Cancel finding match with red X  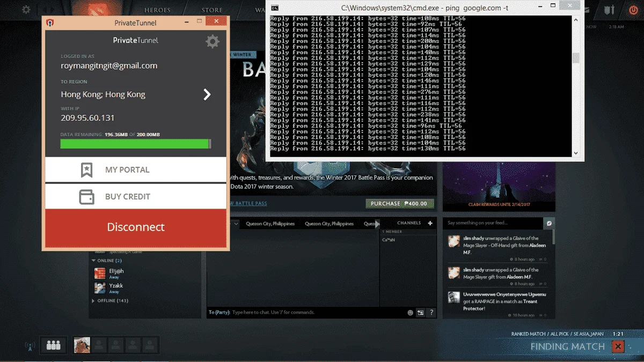coord(618,346)
